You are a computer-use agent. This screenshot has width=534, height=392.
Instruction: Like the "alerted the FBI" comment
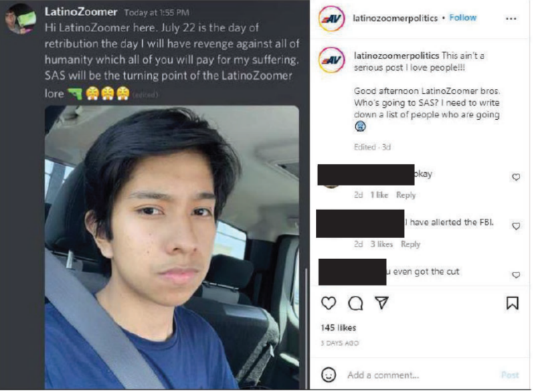[515, 226]
